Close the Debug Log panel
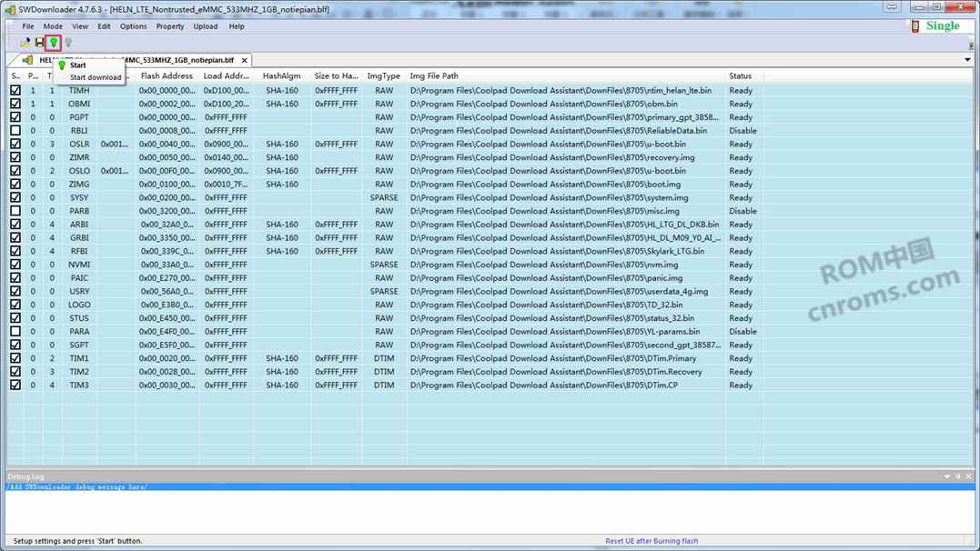Viewport: 980px width, 551px height. 968,476
